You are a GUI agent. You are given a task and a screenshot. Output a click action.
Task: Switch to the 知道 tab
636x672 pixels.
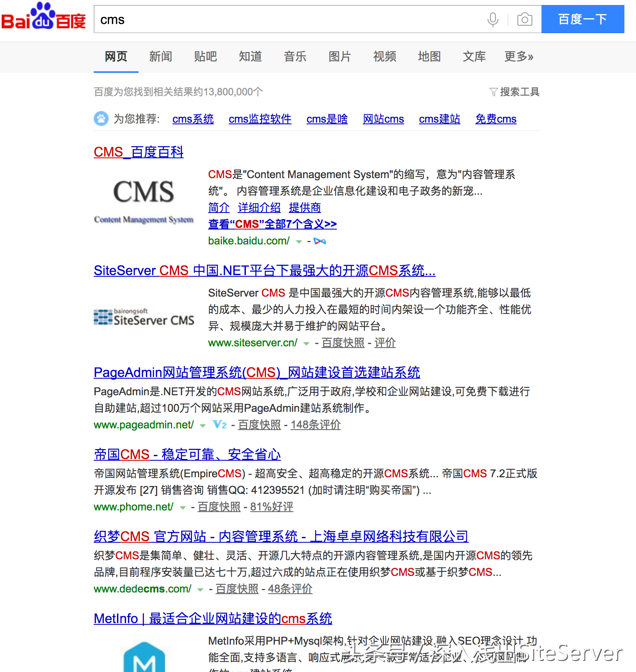pyautogui.click(x=250, y=56)
